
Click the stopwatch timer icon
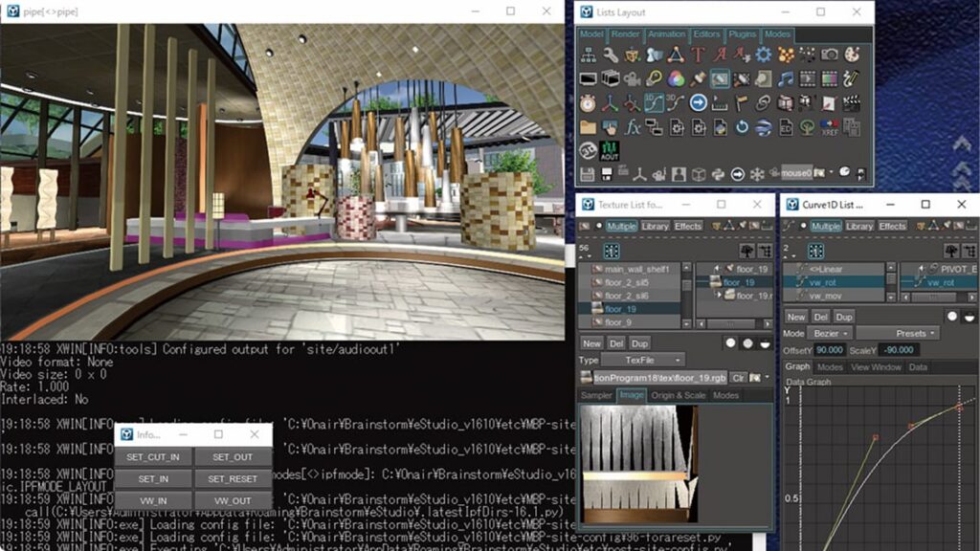(588, 102)
